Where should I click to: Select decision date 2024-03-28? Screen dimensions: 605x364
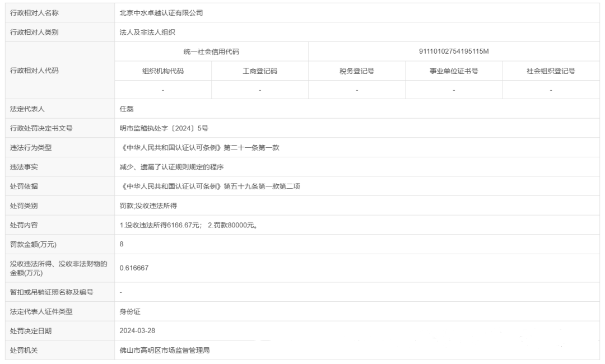point(137,330)
